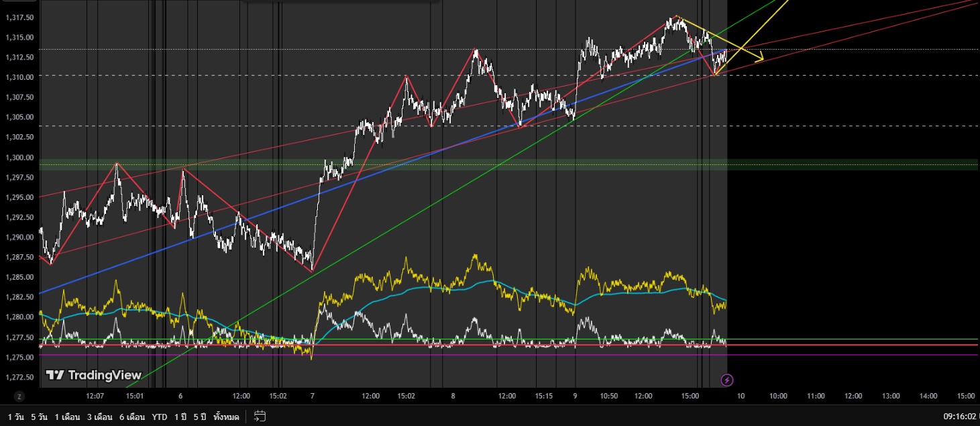Open timezone menu at clock 09:16:02
This screenshot has height=426, width=980.
(959, 417)
